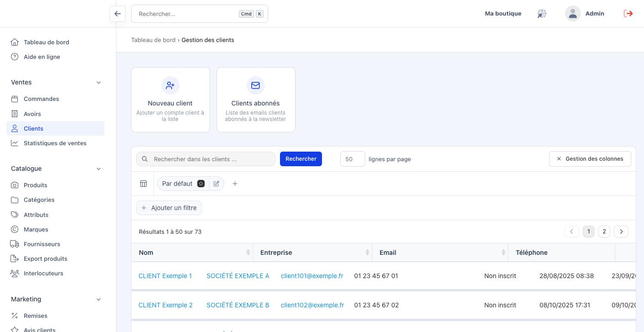Click the Produits camera icon
This screenshot has width=644, height=332.
coord(15,185)
